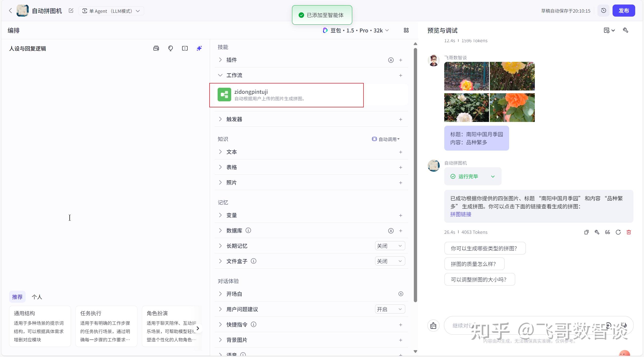Screen dimensions: 644x357
Task: Toggle auto mode for 开场白 section
Action: coord(400,294)
